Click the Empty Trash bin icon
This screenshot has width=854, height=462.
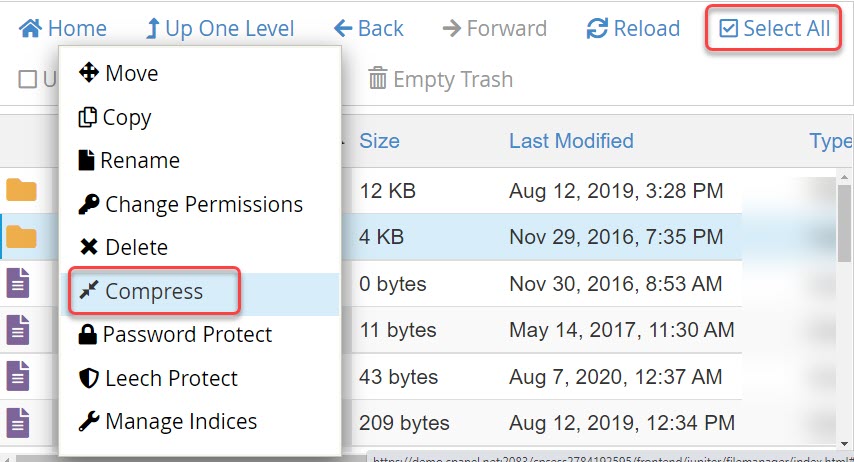(x=378, y=78)
